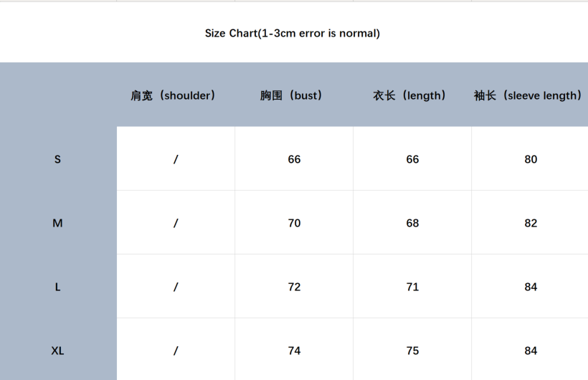Click the L size row label
Viewport: 588px width, 380px height.
coord(57,287)
